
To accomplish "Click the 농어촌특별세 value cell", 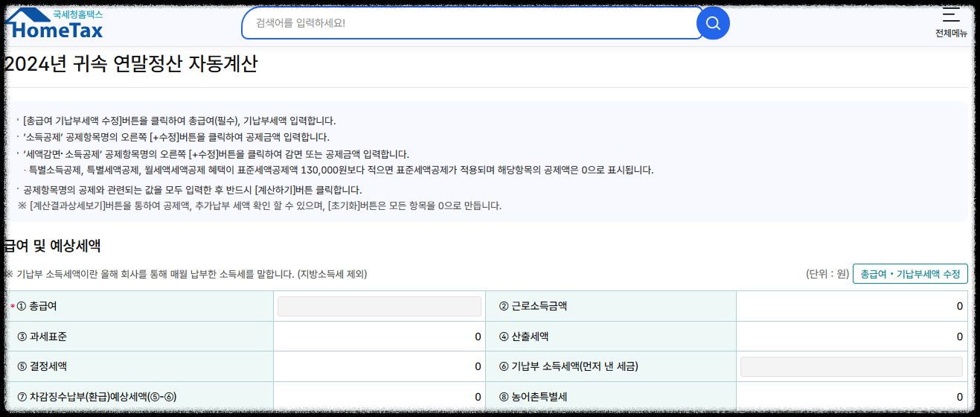I will point(851,397).
